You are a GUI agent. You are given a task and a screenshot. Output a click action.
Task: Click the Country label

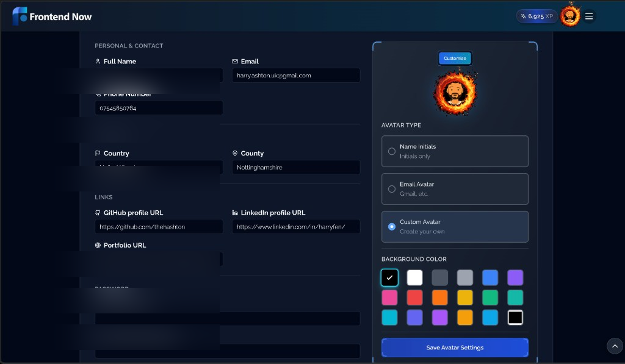point(117,153)
